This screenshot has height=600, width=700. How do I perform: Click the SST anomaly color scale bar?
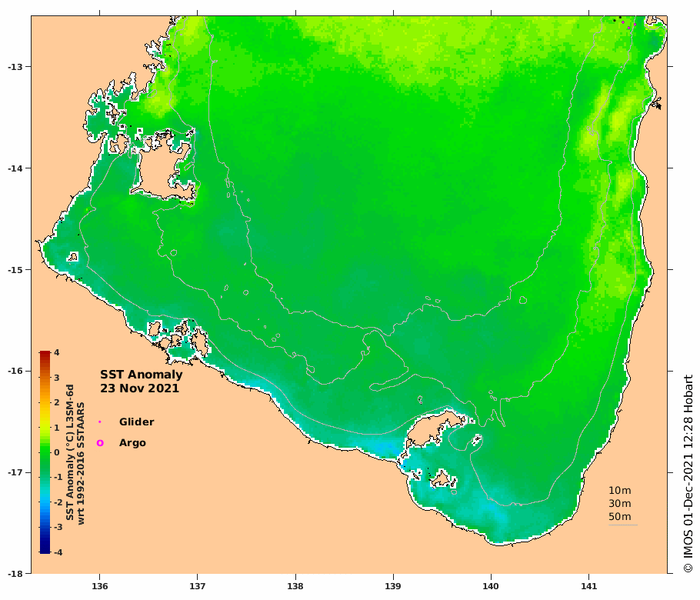[45, 452]
